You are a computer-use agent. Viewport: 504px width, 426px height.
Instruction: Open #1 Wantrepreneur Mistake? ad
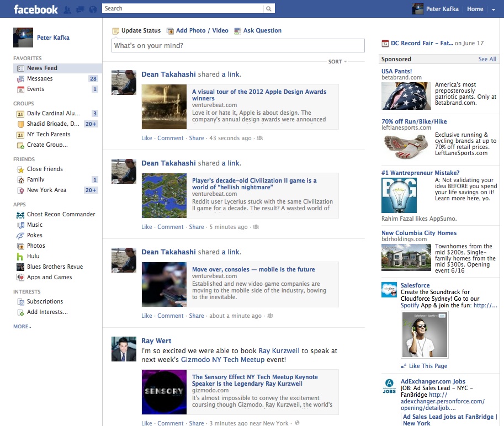[421, 173]
